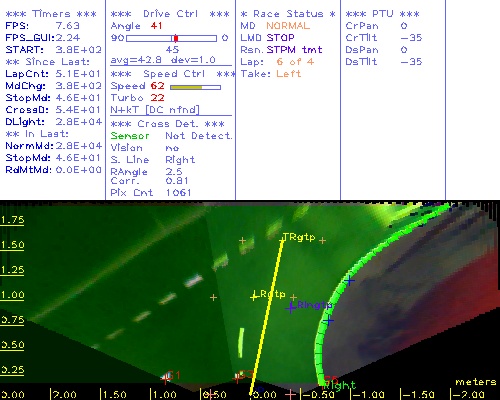Click the 1.50 meters vertical axis label
The width and height of the screenshot is (500, 400).
coord(12,245)
